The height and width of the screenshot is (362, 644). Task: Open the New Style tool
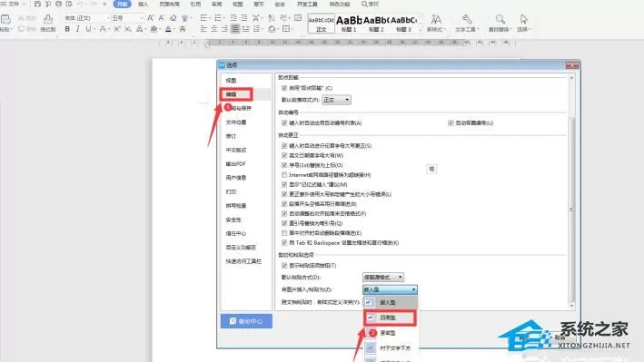[x=436, y=23]
